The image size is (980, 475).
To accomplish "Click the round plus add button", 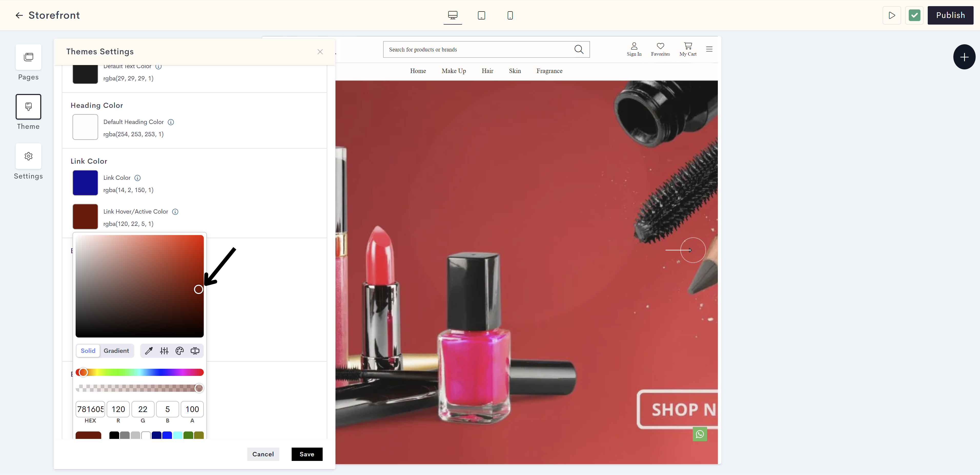I will point(964,57).
